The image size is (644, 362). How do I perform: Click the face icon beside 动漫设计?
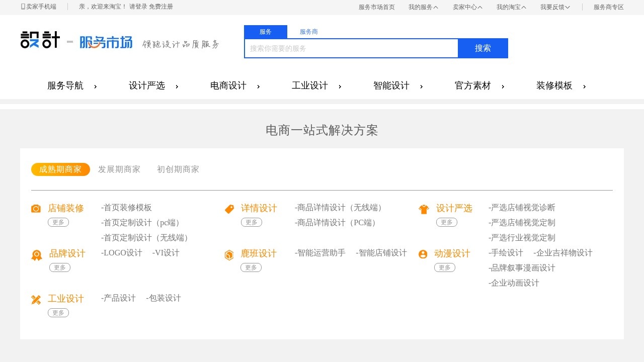tap(423, 254)
